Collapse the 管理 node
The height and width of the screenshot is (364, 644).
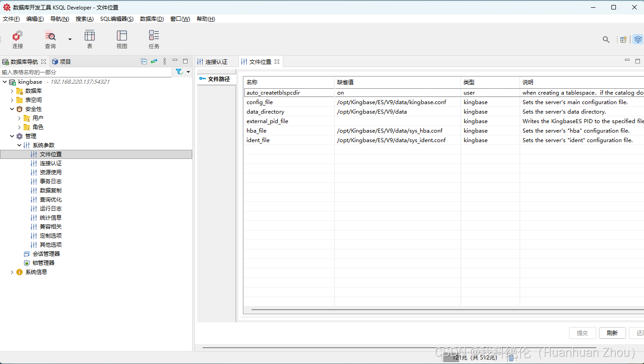coord(12,136)
